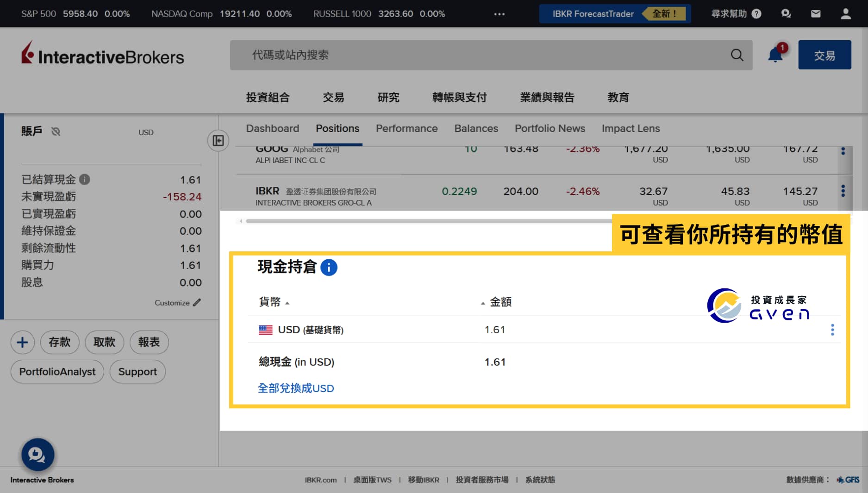Viewport: 868px width, 493px height.
Task: Open the chat support icon in top bar
Action: 786,14
